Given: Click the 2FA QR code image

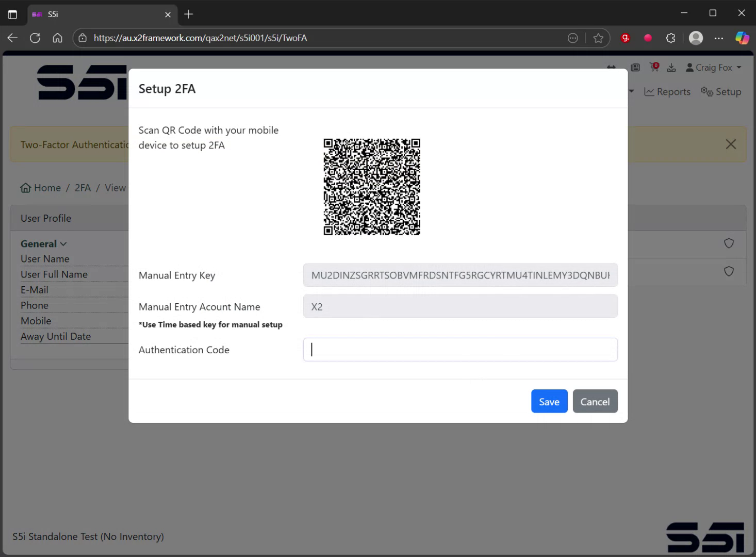Looking at the screenshot, I should point(372,187).
